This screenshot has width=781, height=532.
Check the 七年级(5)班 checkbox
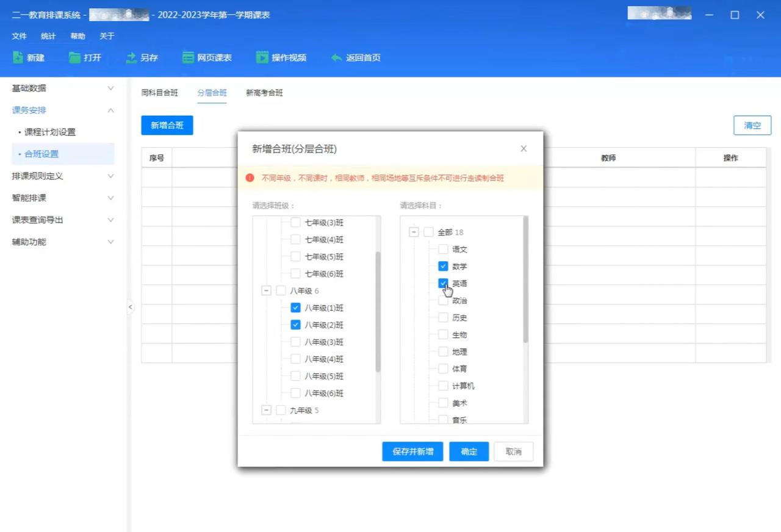coord(295,257)
